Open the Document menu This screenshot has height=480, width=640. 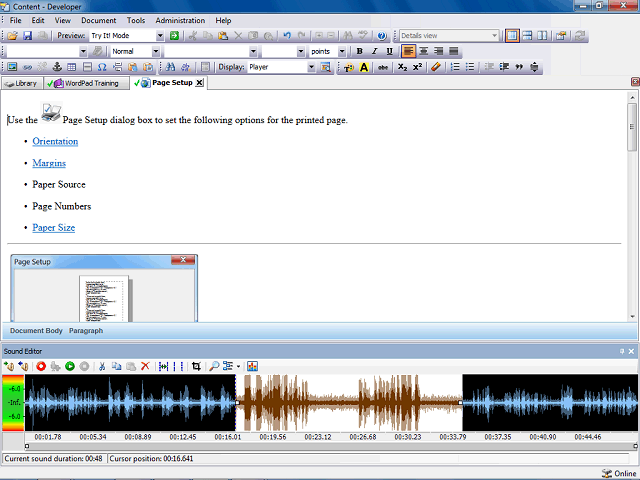click(98, 20)
